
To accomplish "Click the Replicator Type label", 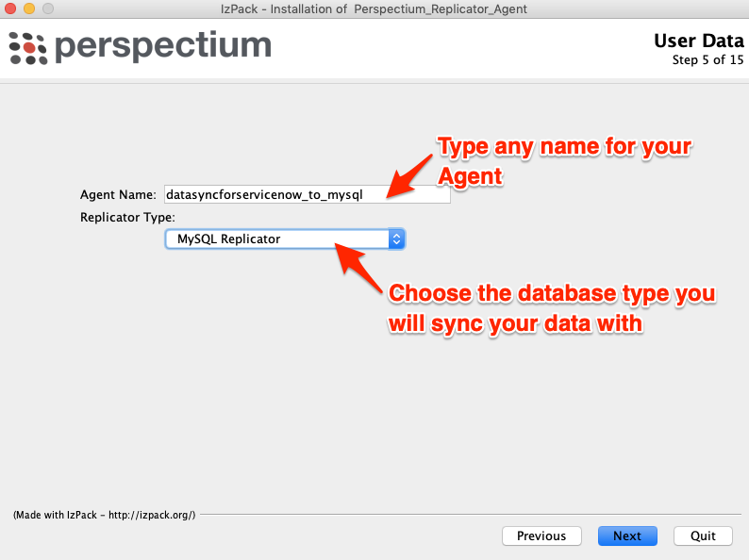I will click(x=127, y=217).
